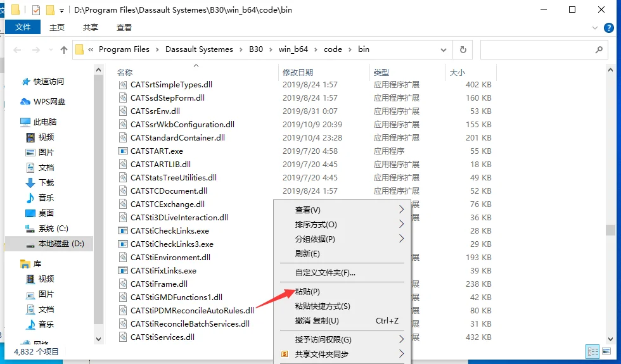Click the System C: drive icon
621x364 pixels.
point(30,229)
